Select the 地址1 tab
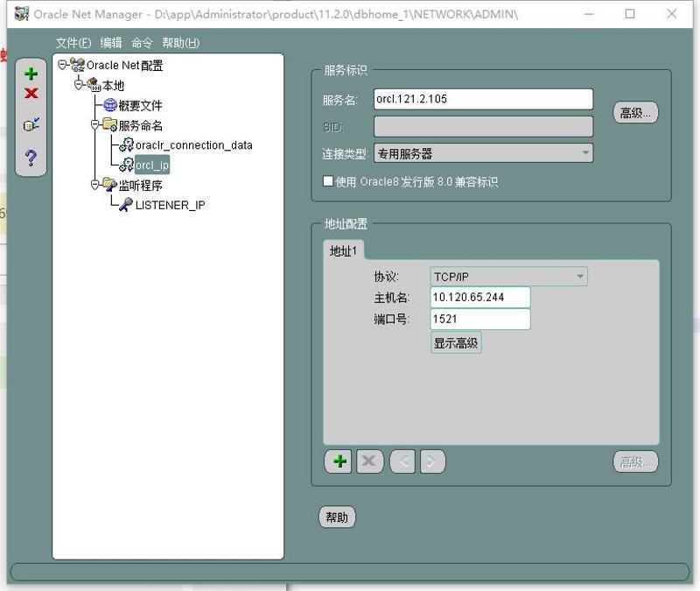700x591 pixels. 343,251
